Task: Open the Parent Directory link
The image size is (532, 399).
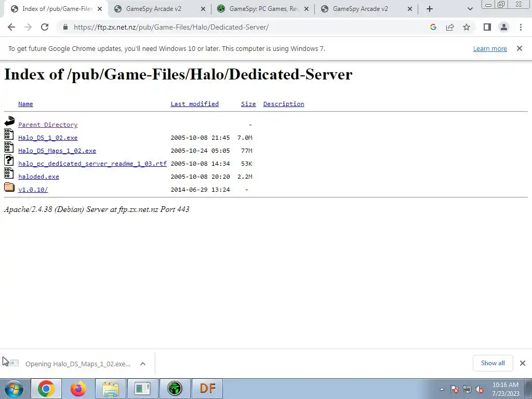Action: (x=48, y=125)
